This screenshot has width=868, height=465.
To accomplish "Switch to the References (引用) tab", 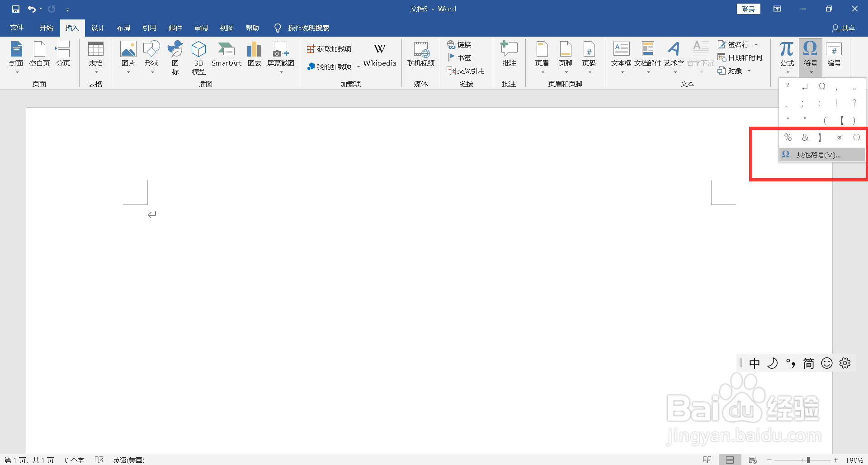I will (x=149, y=28).
